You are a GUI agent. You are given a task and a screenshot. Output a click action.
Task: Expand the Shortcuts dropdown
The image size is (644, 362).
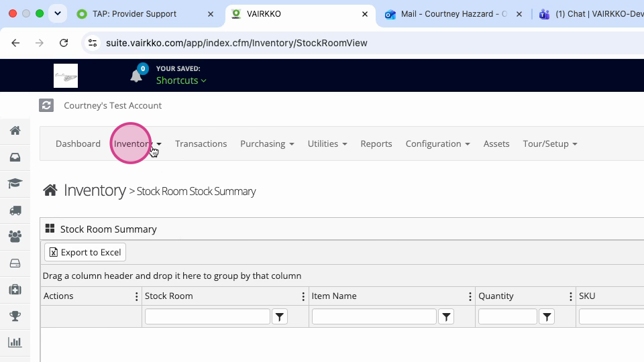(181, 80)
